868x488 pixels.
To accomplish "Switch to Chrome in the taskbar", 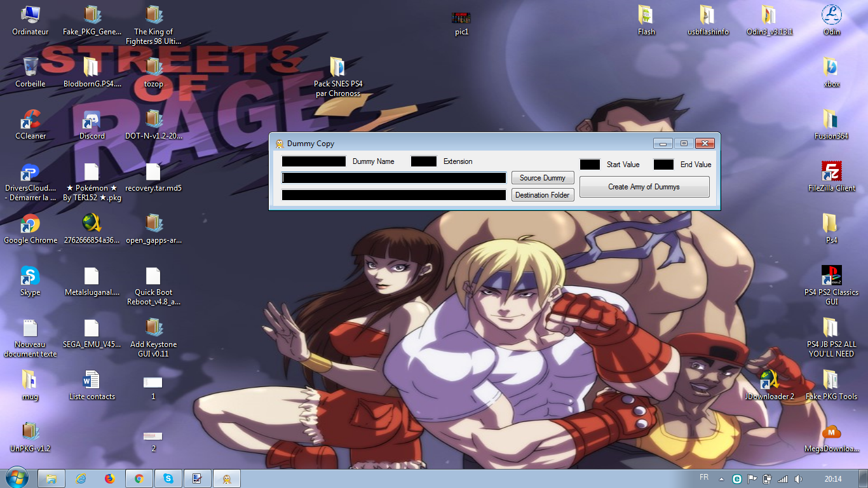I will point(139,478).
